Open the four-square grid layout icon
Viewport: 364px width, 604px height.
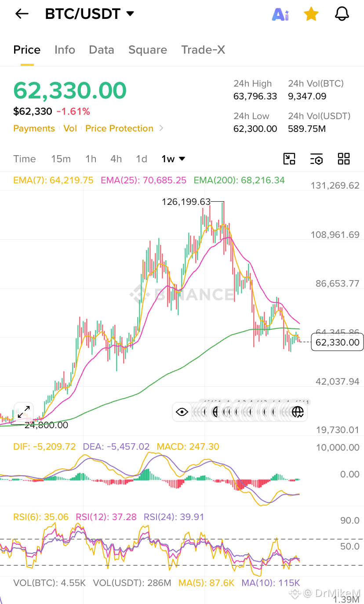[344, 159]
